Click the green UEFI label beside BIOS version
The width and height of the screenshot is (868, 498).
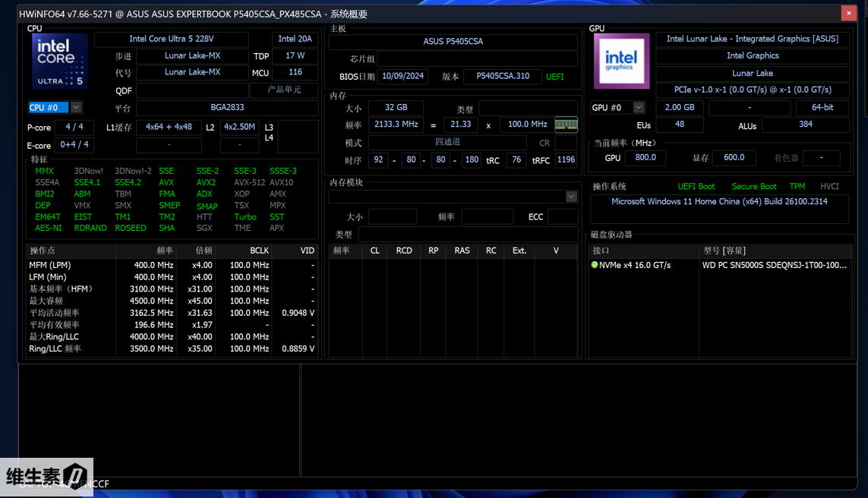tap(555, 77)
